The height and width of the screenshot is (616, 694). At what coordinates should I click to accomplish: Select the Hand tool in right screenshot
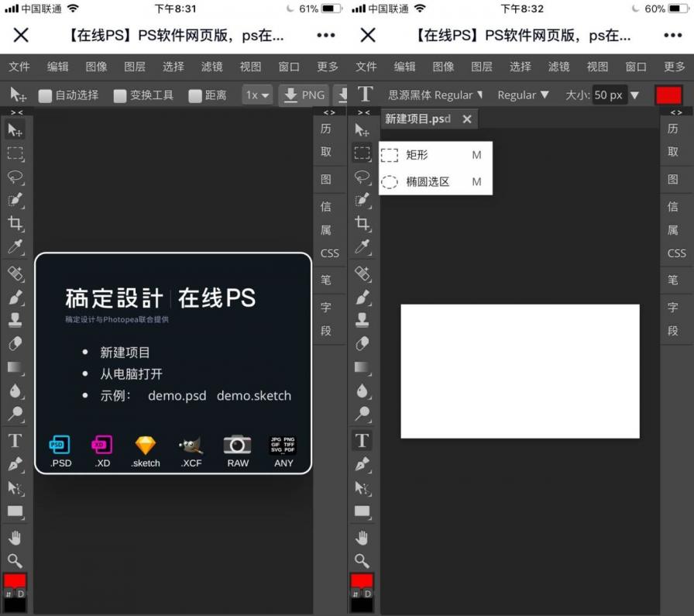(362, 538)
